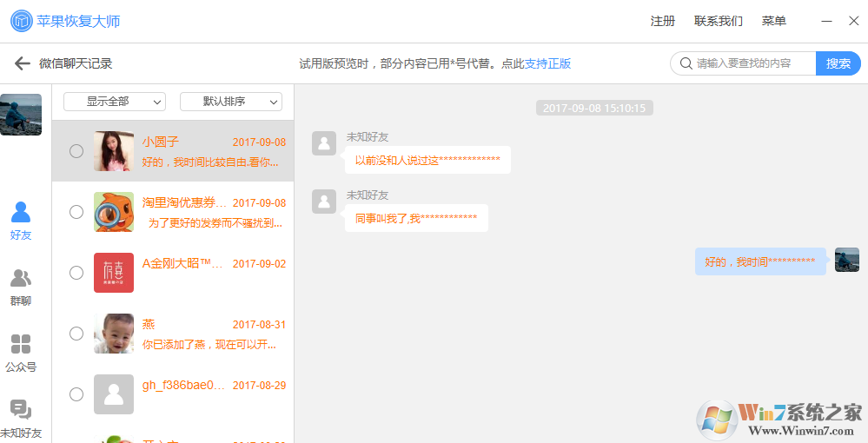Click the 搜索 search button
868x443 pixels.
(838, 63)
